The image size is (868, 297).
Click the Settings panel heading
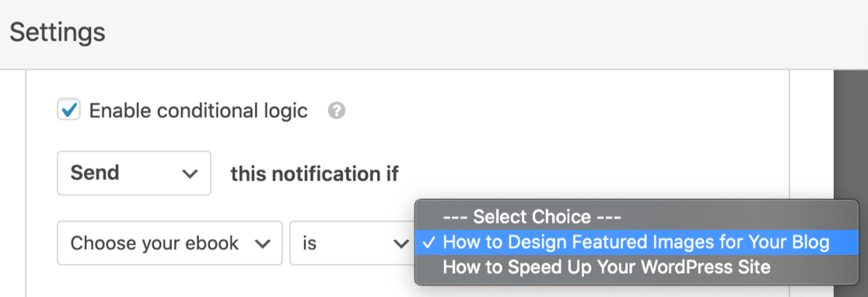(58, 33)
